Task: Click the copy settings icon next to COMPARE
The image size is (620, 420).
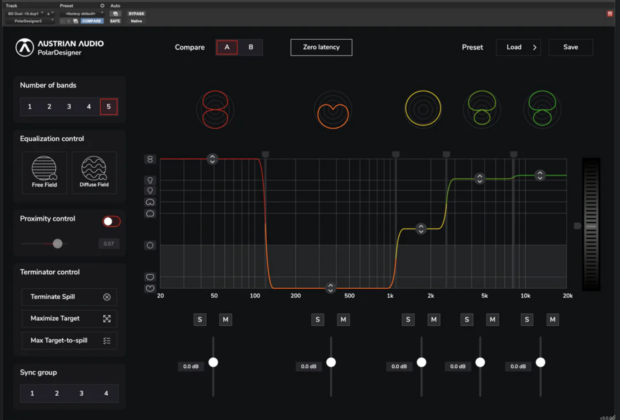Action: coord(76,21)
